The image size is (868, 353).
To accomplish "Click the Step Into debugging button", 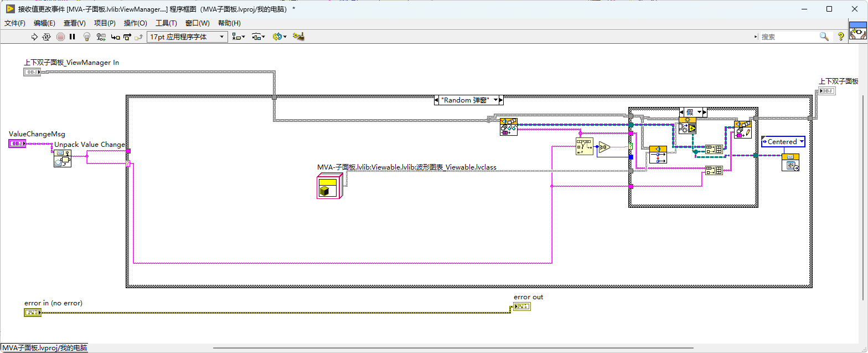I will click(115, 37).
